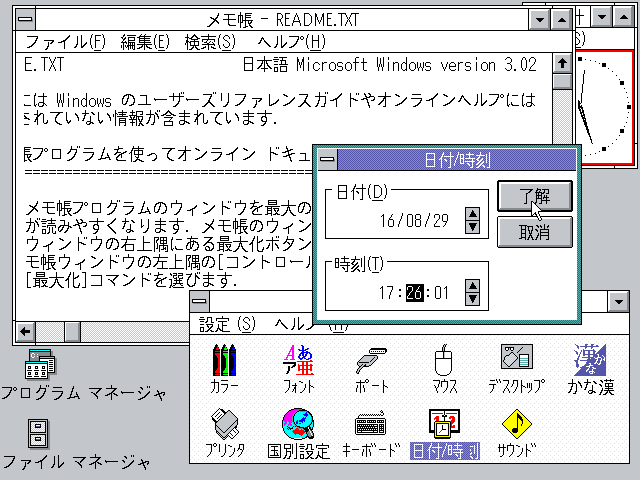Open the ヘルプ(H) menu in Notepad
The height and width of the screenshot is (480, 640).
pyautogui.click(x=291, y=42)
